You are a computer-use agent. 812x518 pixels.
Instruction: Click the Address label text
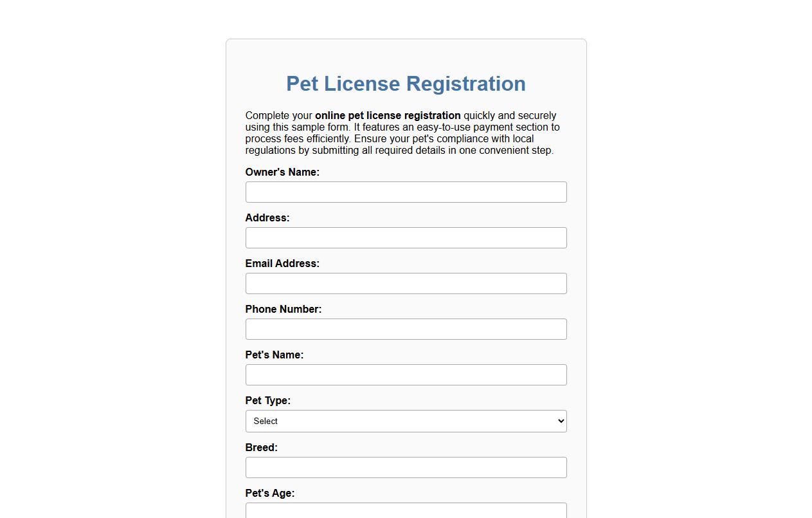(267, 217)
